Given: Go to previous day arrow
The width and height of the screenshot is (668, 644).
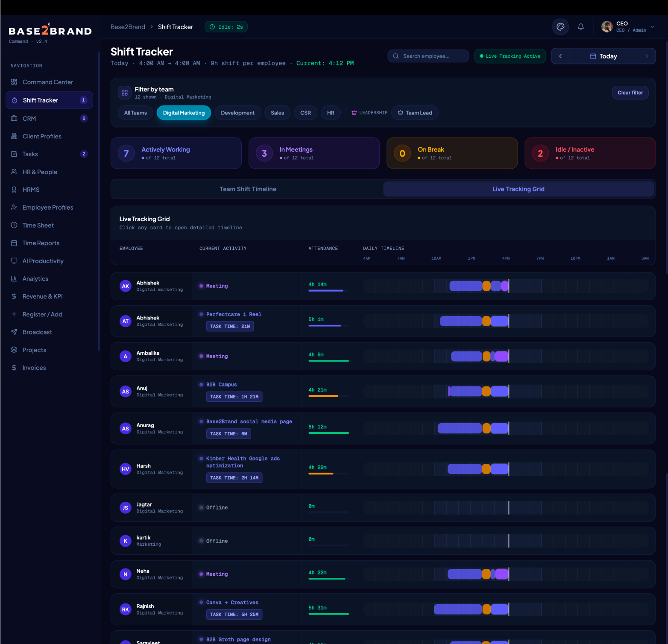Looking at the screenshot, I should [x=560, y=56].
